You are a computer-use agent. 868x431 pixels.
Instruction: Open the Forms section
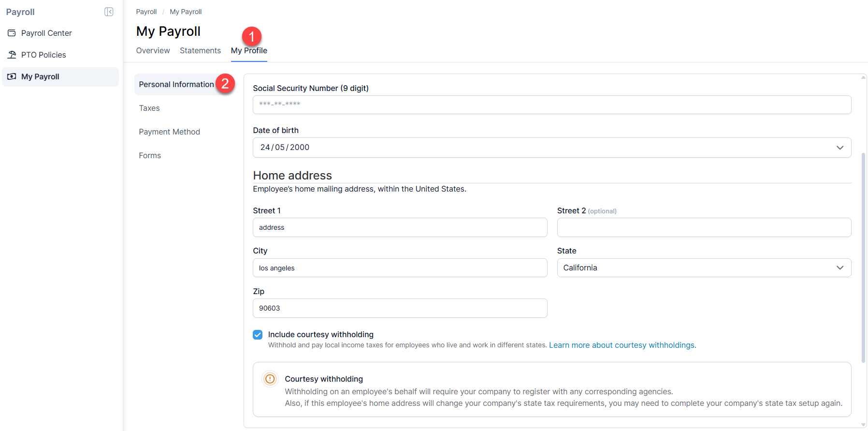pos(150,155)
